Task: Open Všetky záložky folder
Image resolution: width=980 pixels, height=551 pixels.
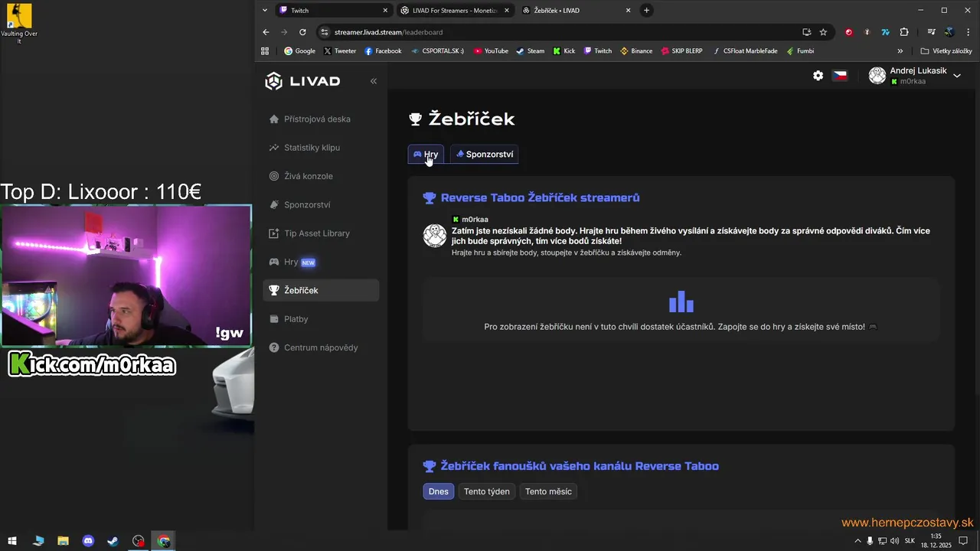Action: coord(946,51)
